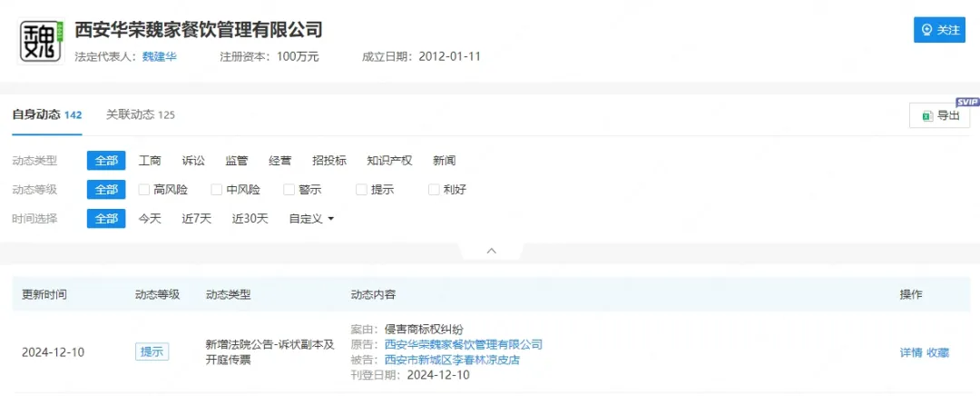Tick the 提示 filter checkbox
980x396 pixels.
(x=362, y=190)
